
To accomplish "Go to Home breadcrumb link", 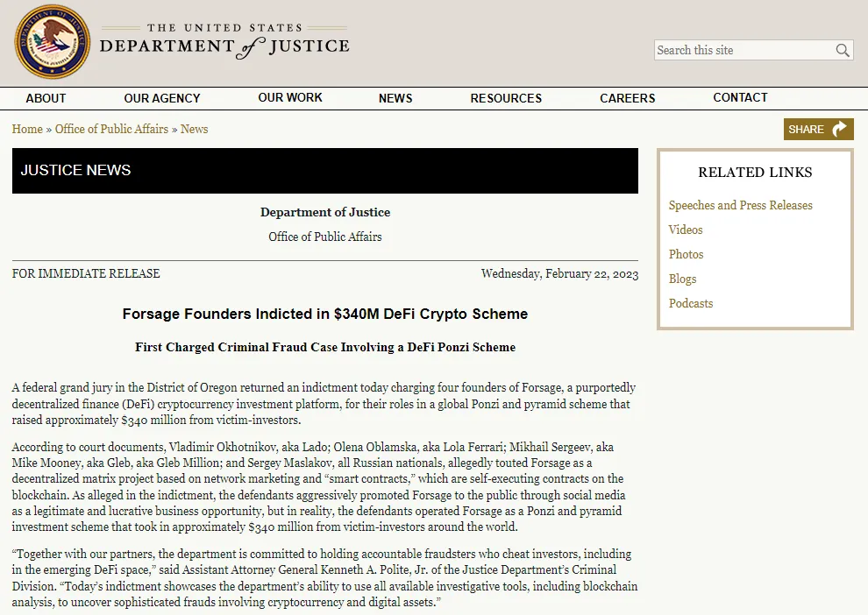I will [x=27, y=129].
